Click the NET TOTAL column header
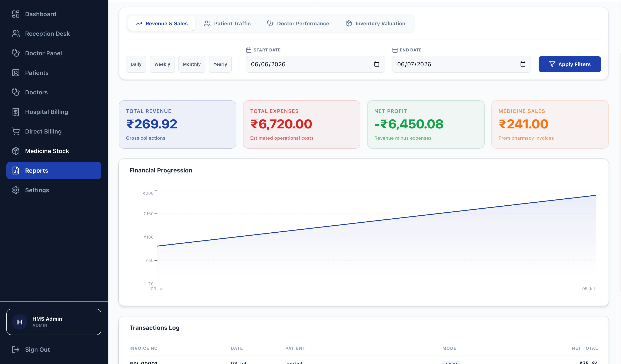The image size is (621, 364). click(x=585, y=348)
